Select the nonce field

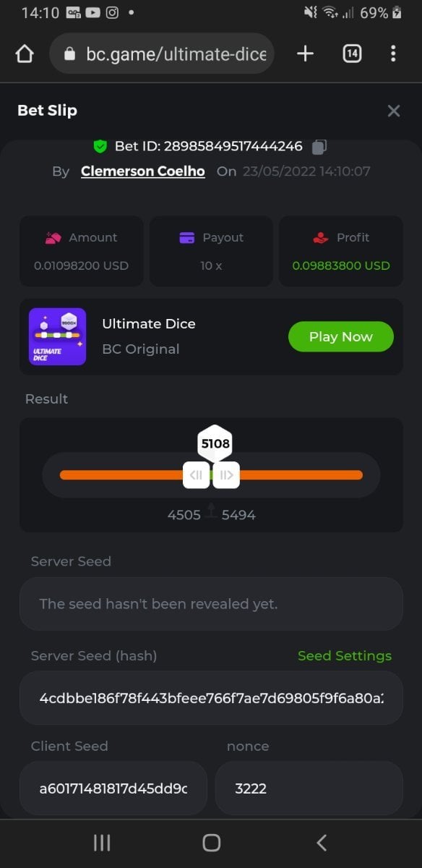[x=309, y=788]
